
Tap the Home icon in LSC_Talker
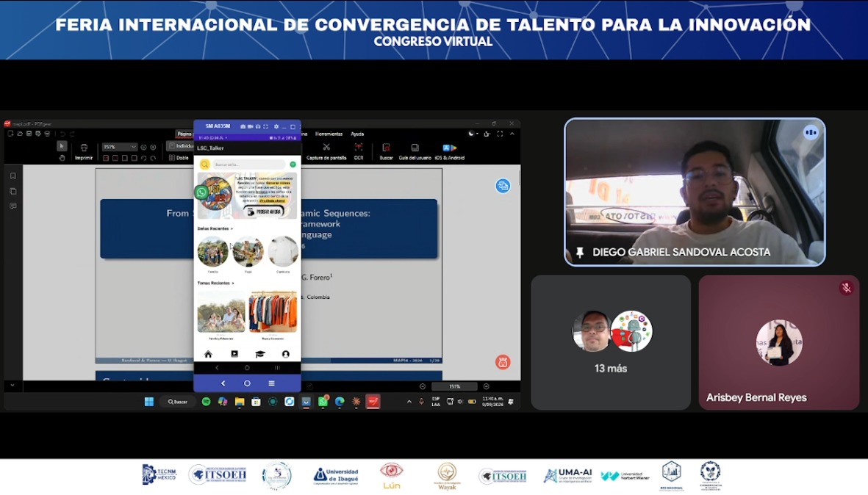coord(208,354)
